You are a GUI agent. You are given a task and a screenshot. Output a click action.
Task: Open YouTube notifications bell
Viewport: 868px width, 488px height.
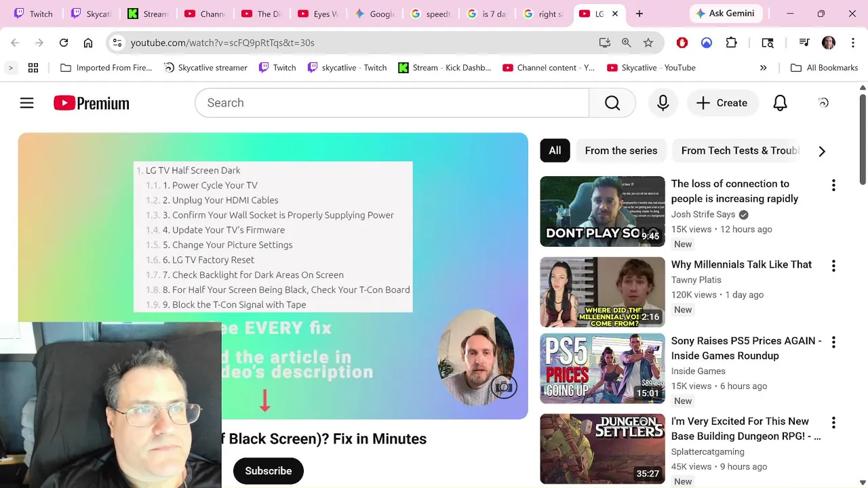(781, 103)
